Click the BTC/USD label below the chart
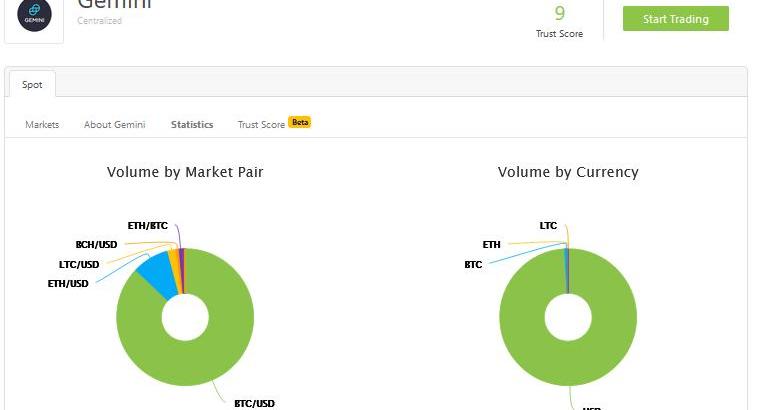 254,403
